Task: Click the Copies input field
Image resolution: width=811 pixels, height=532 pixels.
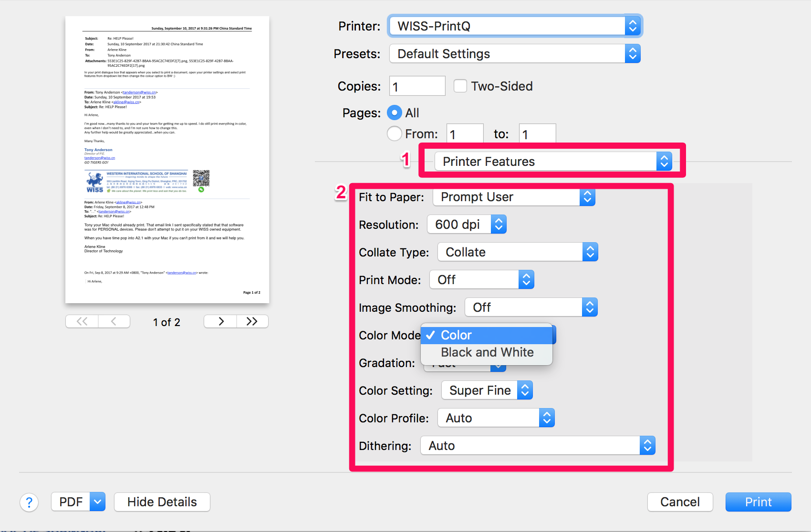Action: point(417,86)
